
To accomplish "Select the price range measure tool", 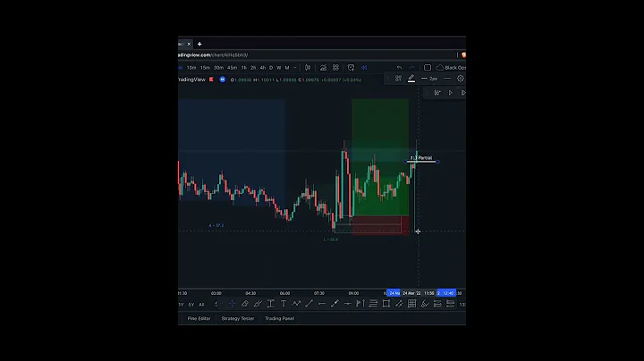I will click(271, 304).
